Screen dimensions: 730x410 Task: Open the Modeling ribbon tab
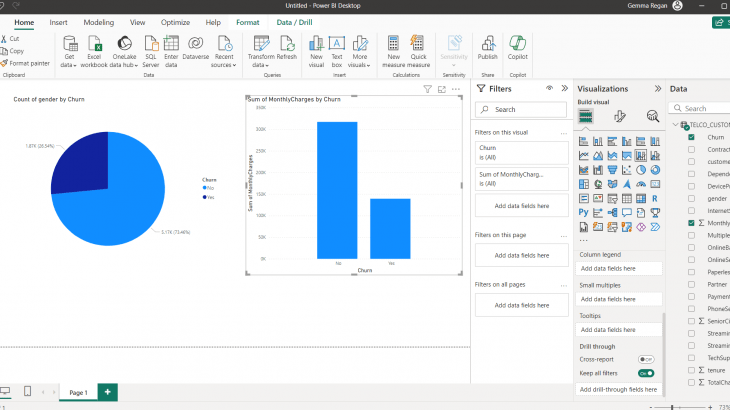(x=98, y=22)
